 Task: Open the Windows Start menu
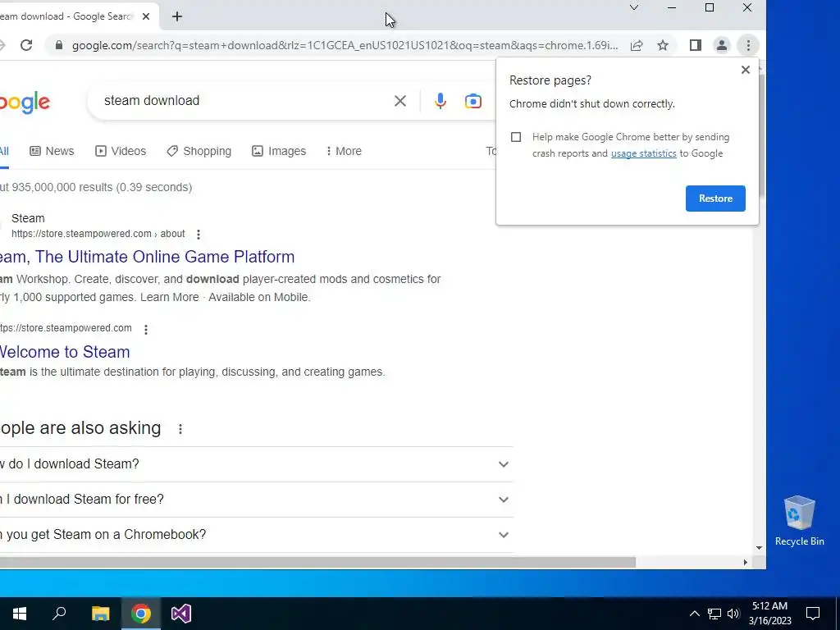pos(20,614)
